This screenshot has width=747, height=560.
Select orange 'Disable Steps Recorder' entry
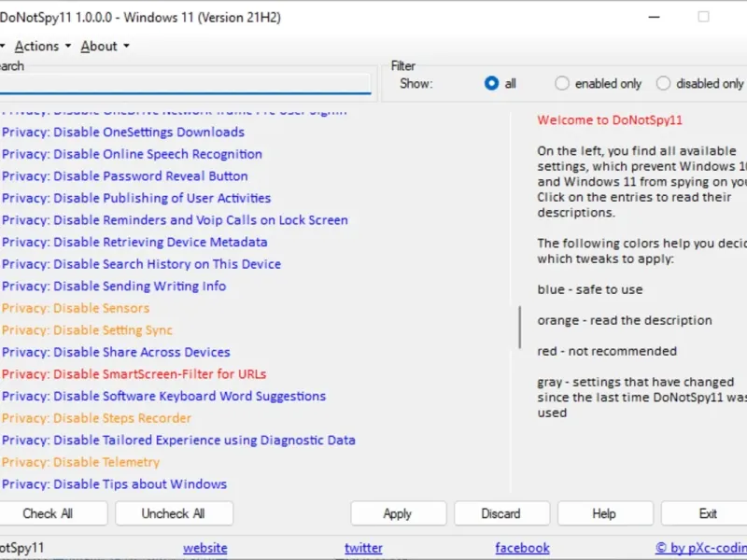96,418
